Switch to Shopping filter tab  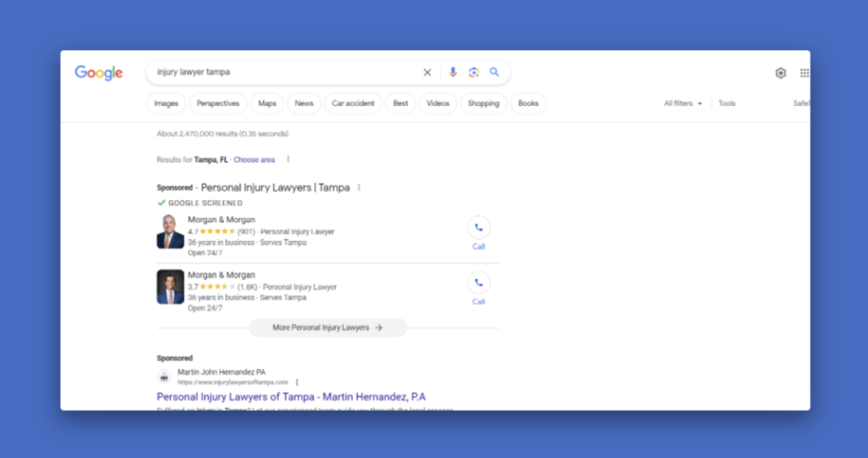click(x=483, y=103)
